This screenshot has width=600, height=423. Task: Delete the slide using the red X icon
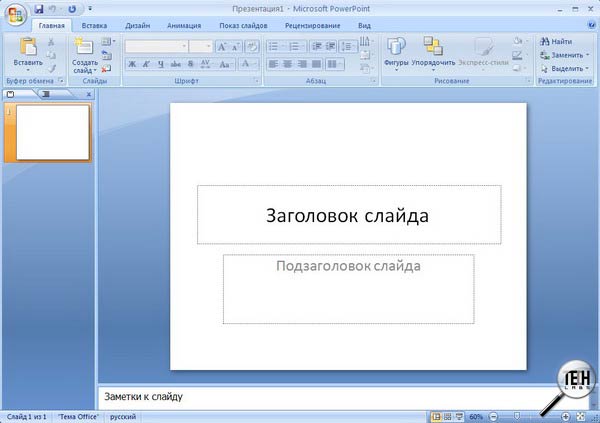106,69
